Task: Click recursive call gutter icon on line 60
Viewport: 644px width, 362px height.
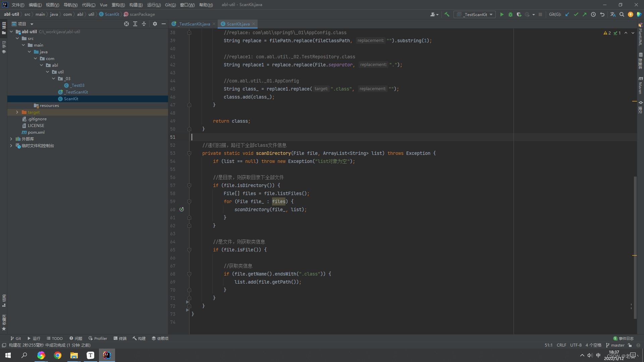Action: tap(181, 209)
